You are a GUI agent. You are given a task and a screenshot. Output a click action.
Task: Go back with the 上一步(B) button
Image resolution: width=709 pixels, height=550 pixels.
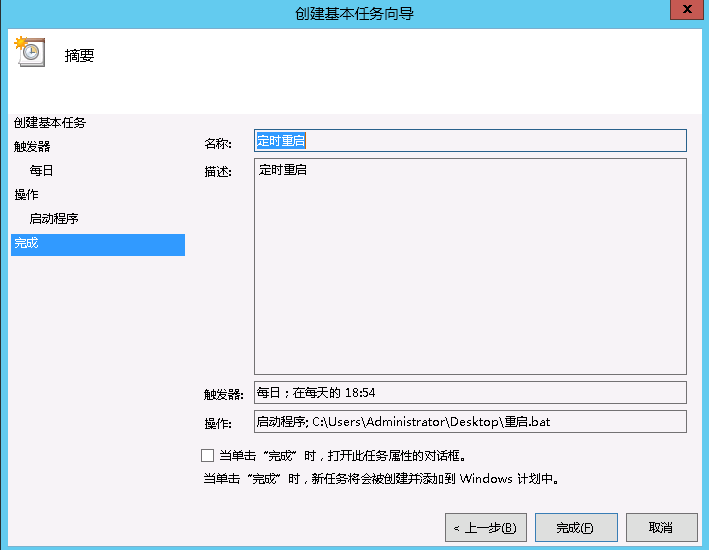pos(485,528)
